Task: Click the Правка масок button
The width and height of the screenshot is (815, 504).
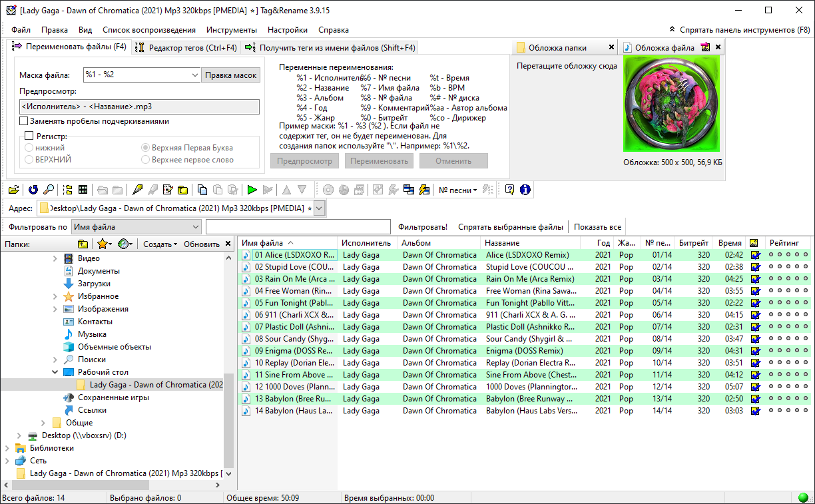Action: (x=230, y=75)
